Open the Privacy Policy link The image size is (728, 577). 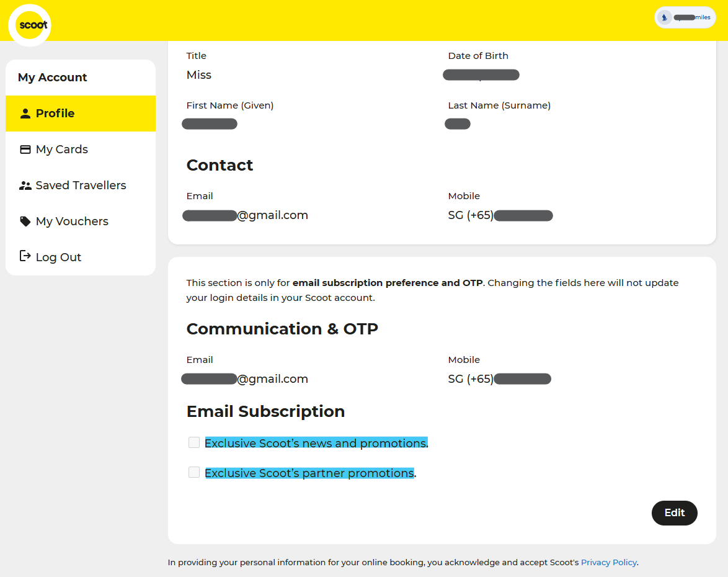pyautogui.click(x=609, y=562)
